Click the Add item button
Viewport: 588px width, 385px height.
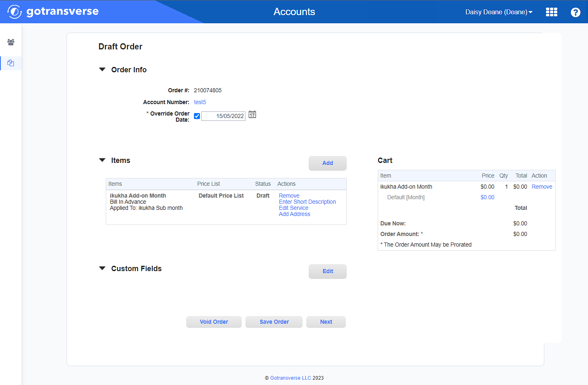[x=327, y=163]
